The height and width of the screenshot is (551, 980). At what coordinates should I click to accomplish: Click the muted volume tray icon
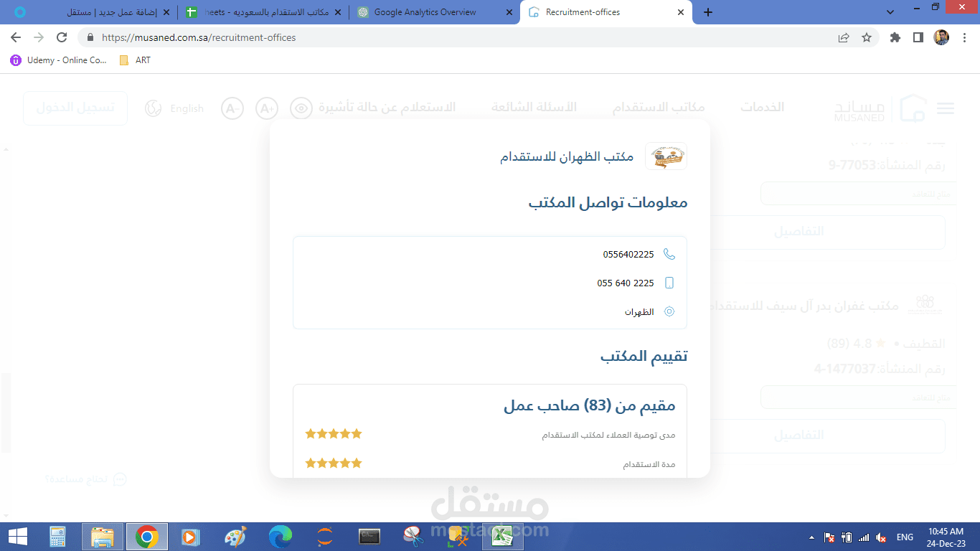881,537
